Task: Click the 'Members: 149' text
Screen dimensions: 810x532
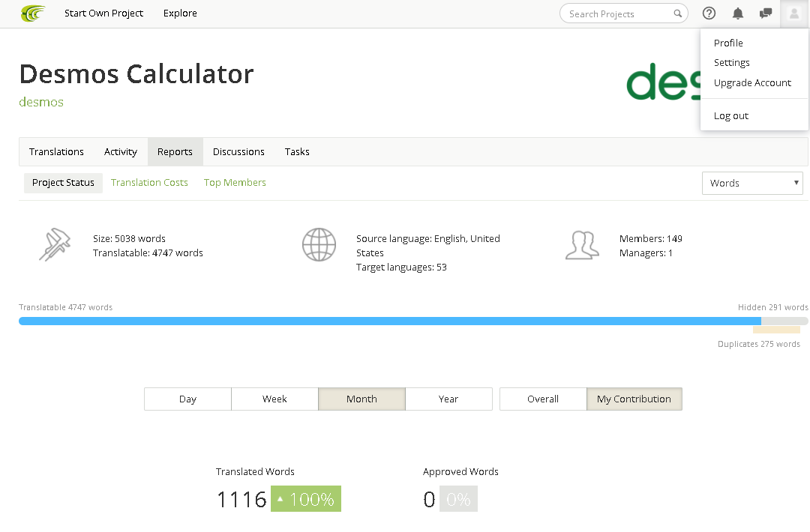Action: 650,239
